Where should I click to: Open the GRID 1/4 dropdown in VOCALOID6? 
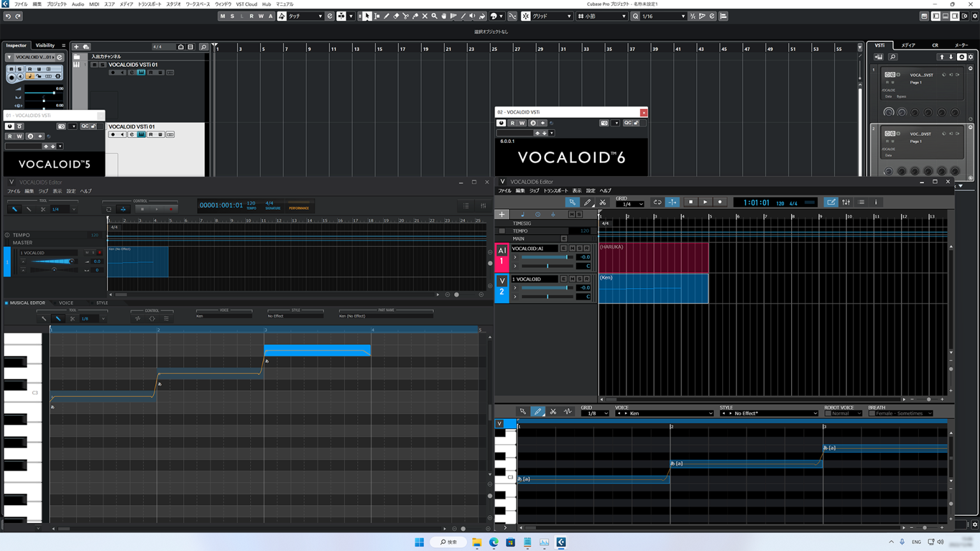[x=630, y=203]
